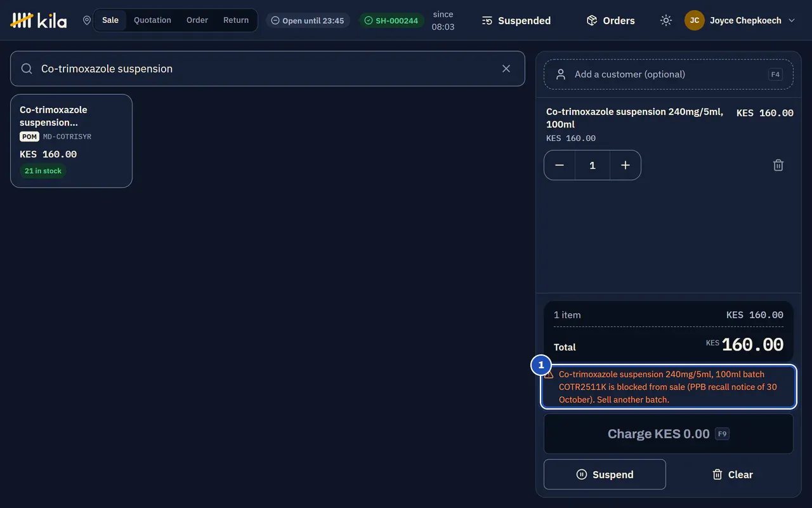Suspend the current sale

point(605,474)
